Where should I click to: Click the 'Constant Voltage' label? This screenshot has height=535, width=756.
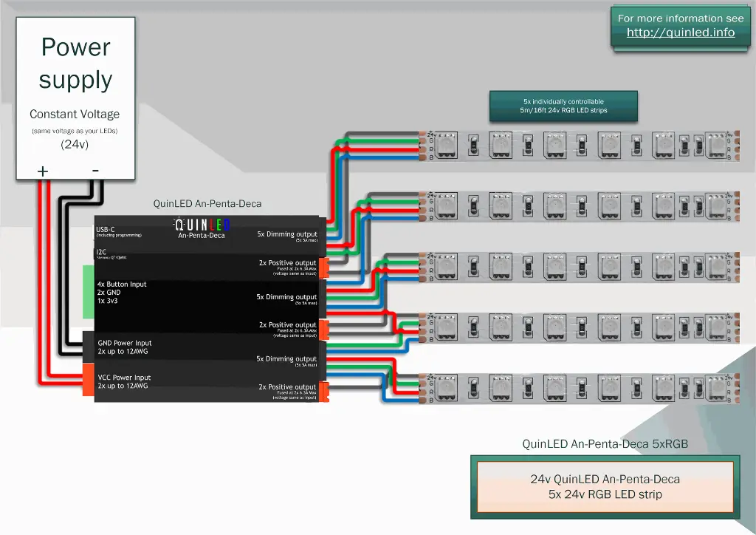point(75,114)
